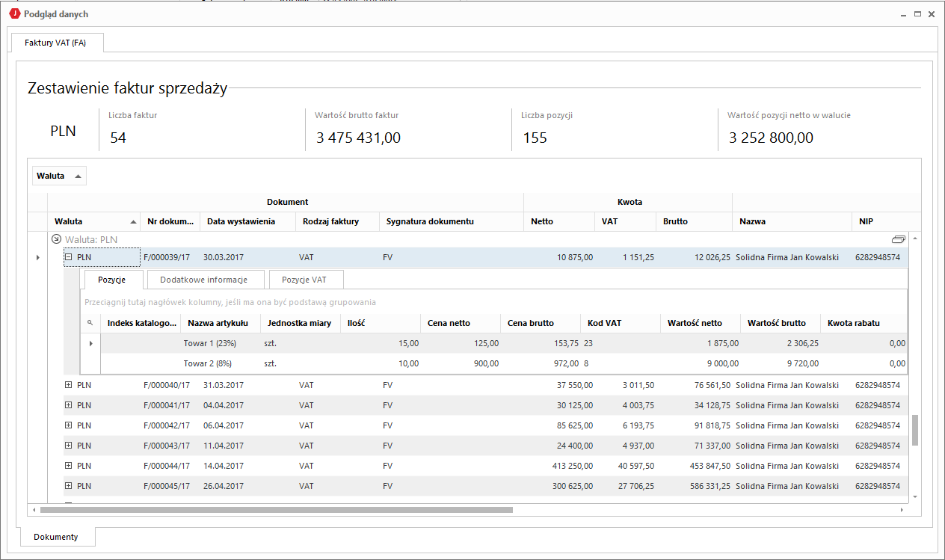945x560 pixels.
Task: Click Nazwa artykułu column header
Action: point(221,323)
